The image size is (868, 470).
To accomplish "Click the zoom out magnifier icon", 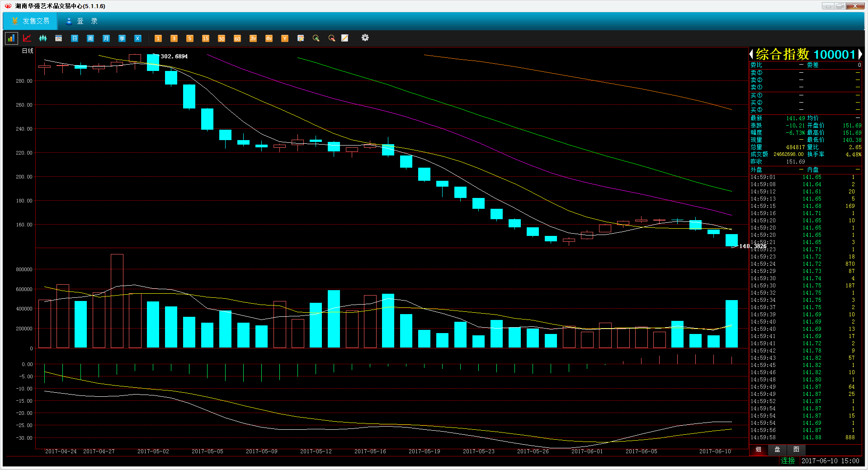I will pyautogui.click(x=332, y=38).
